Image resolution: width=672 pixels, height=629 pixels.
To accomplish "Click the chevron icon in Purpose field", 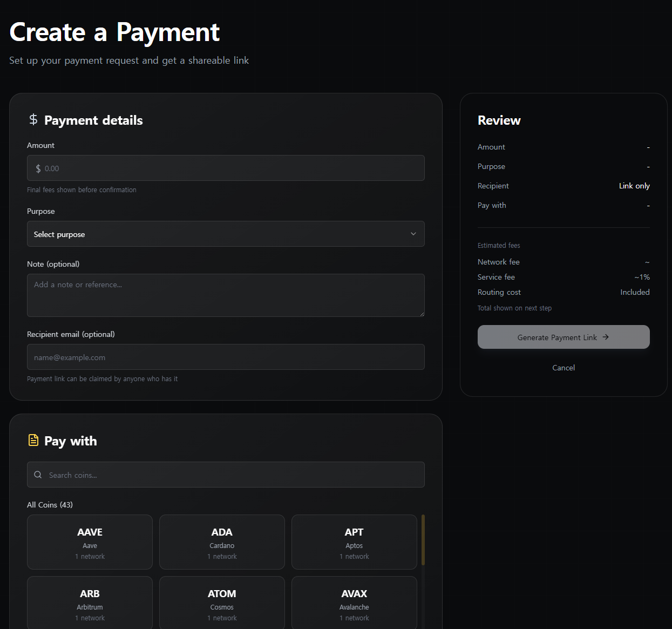I will point(413,234).
